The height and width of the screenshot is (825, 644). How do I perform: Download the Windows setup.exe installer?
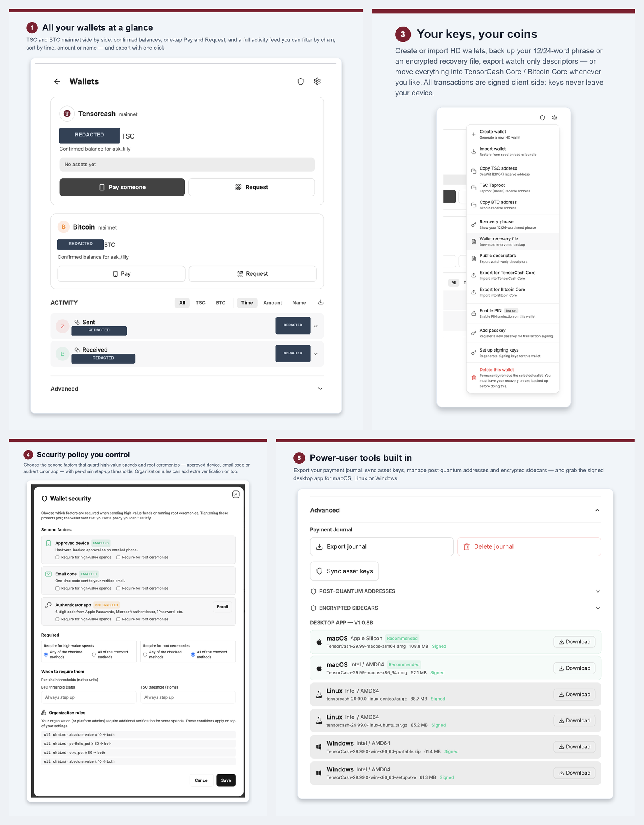(574, 773)
